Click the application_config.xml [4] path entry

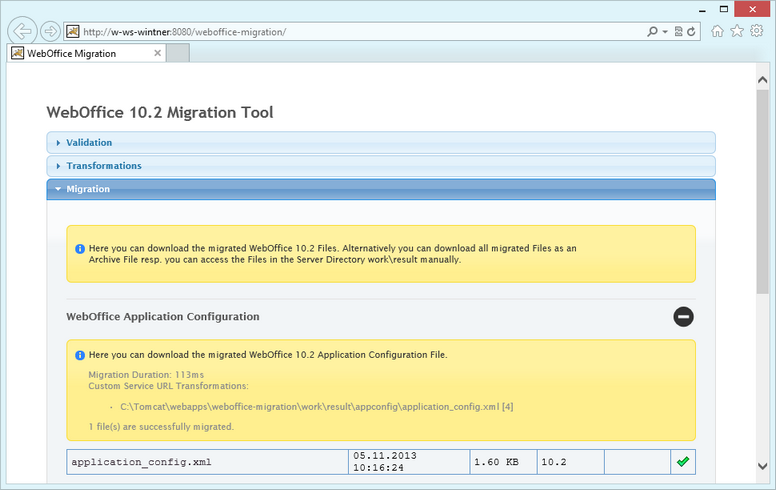click(317, 407)
